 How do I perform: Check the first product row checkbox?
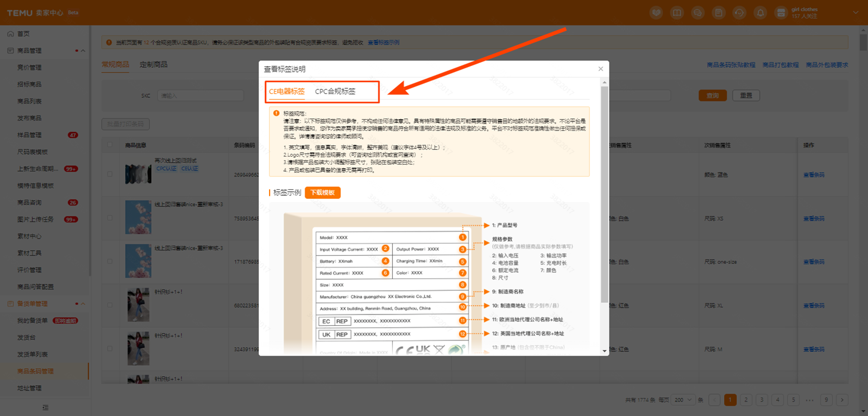click(x=110, y=174)
